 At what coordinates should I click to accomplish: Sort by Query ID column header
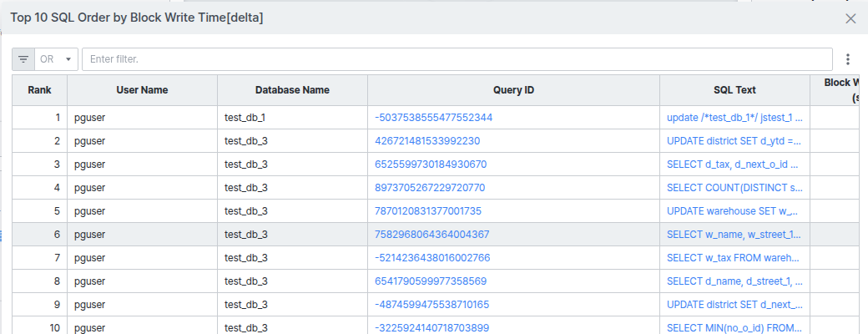point(514,89)
